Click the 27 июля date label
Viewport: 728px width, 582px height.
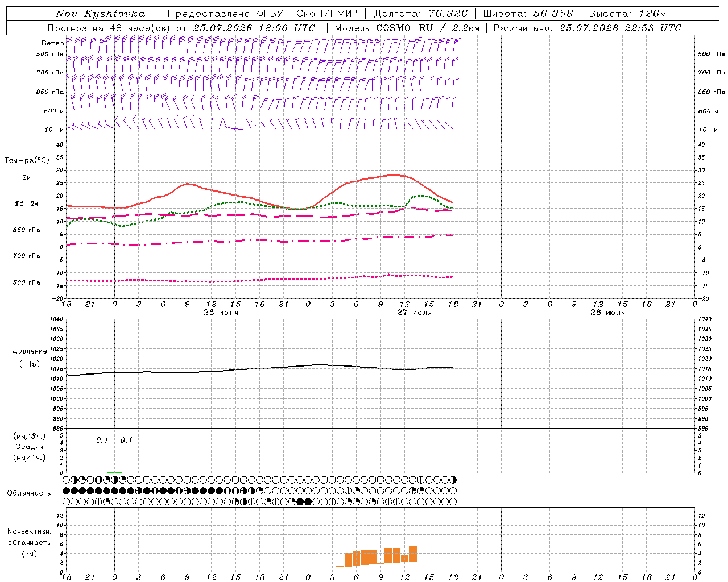click(414, 312)
